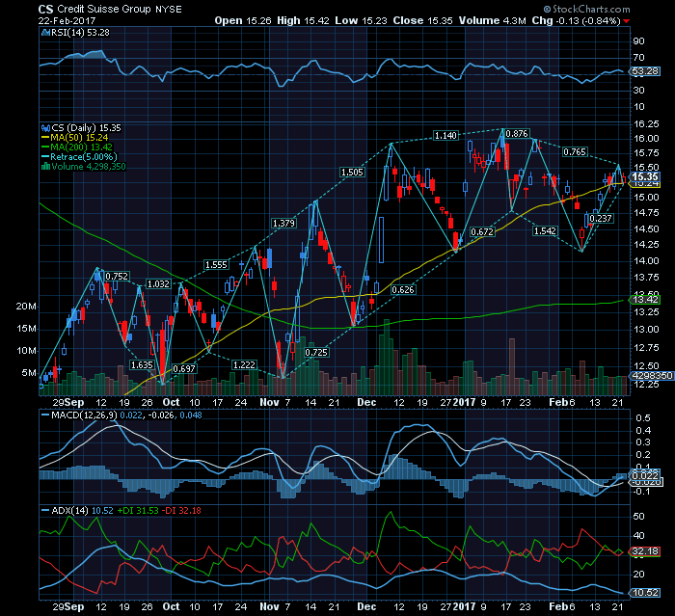Click the 4298350 volume axis tag
The width and height of the screenshot is (675, 616).
tap(652, 376)
